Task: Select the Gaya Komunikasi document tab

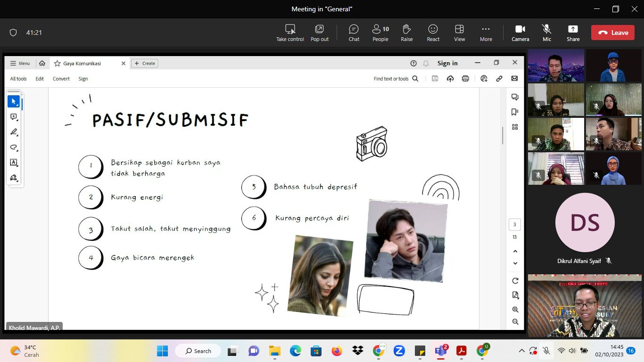Action: 83,63
